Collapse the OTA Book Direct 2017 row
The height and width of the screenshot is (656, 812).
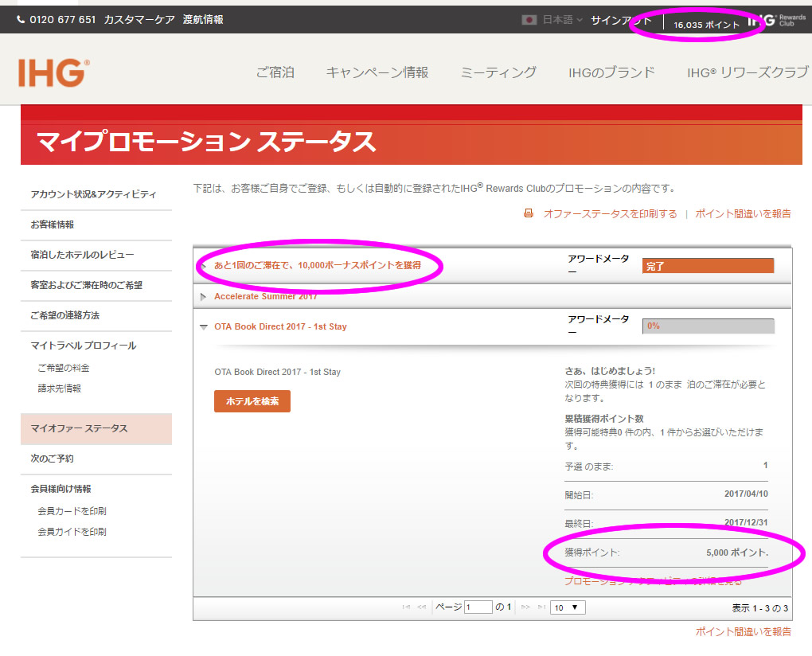(x=204, y=326)
